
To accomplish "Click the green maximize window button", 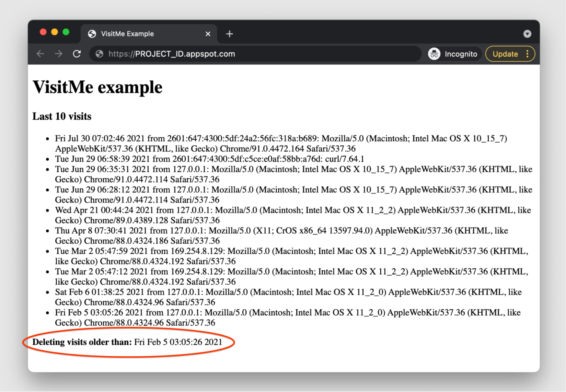I will click(66, 32).
